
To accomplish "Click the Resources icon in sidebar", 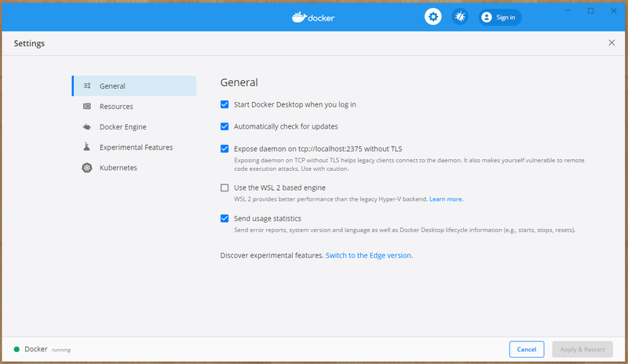I will tap(87, 106).
